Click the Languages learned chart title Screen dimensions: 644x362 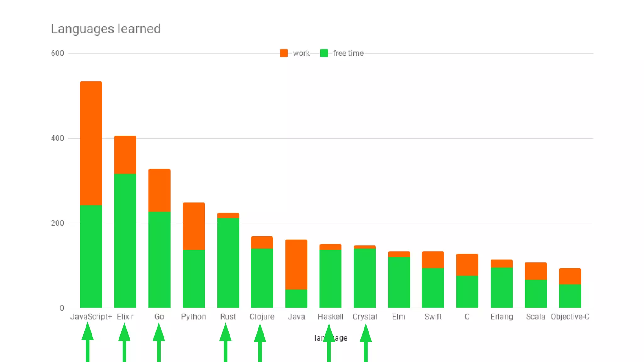(106, 29)
